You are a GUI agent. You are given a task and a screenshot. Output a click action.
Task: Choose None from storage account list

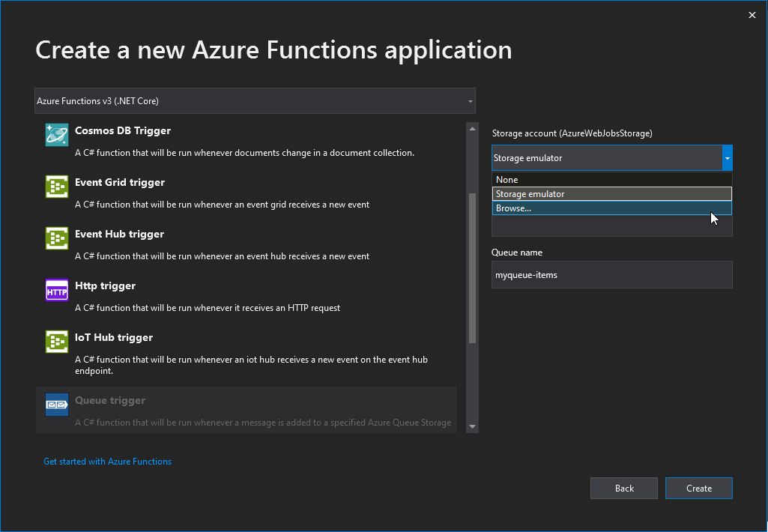611,180
